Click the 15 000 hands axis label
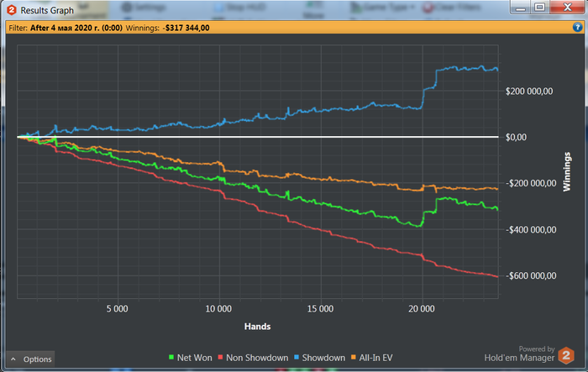 tap(320, 309)
